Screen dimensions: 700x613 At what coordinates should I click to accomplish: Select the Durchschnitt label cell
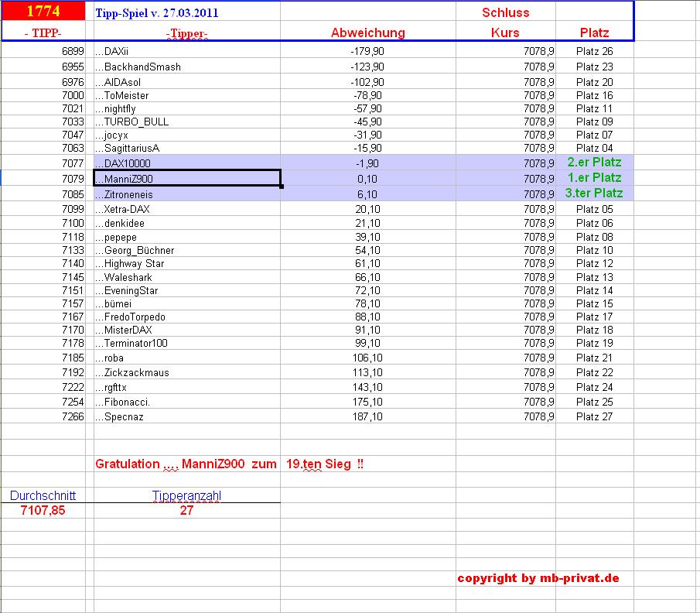(43, 495)
